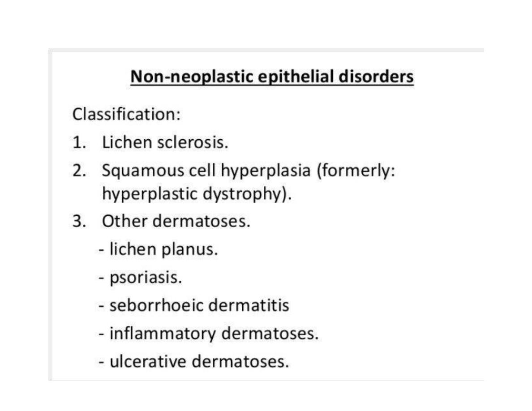532x411 pixels.
Task: Click the number '3.' list marker
Action: (79, 222)
